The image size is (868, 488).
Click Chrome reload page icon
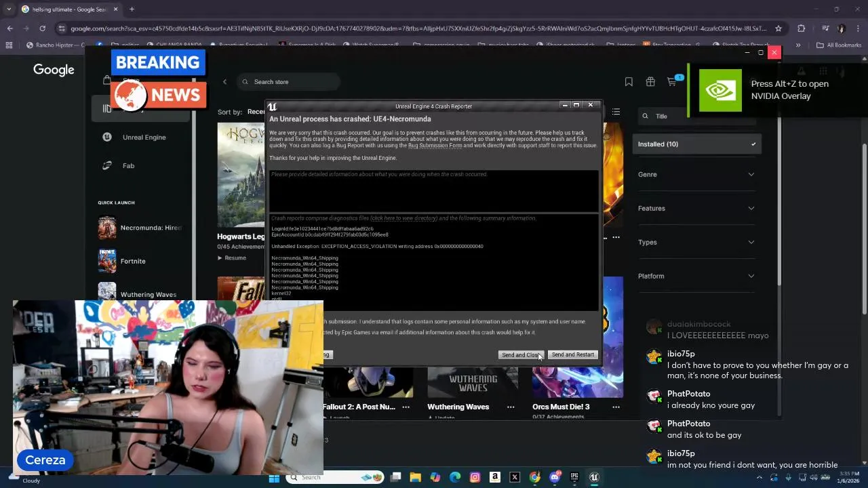(x=42, y=28)
